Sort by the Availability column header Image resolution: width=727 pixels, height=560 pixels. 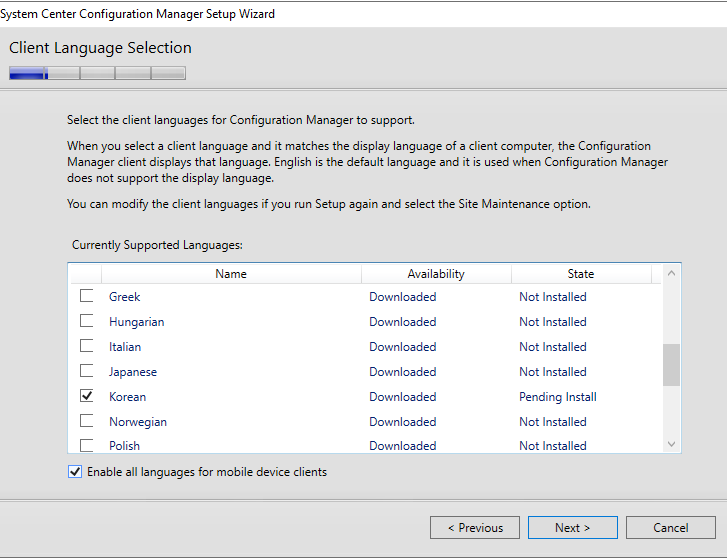[x=436, y=274]
